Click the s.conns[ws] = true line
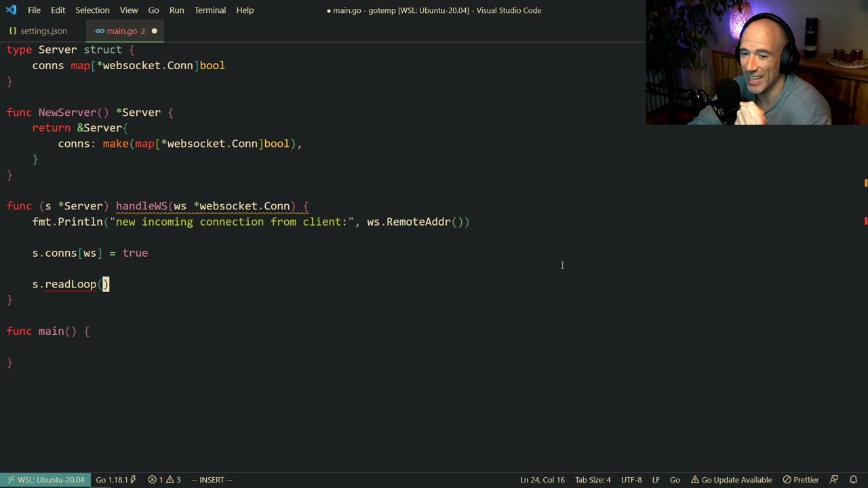Image resolution: width=868 pixels, height=488 pixels. [x=90, y=253]
